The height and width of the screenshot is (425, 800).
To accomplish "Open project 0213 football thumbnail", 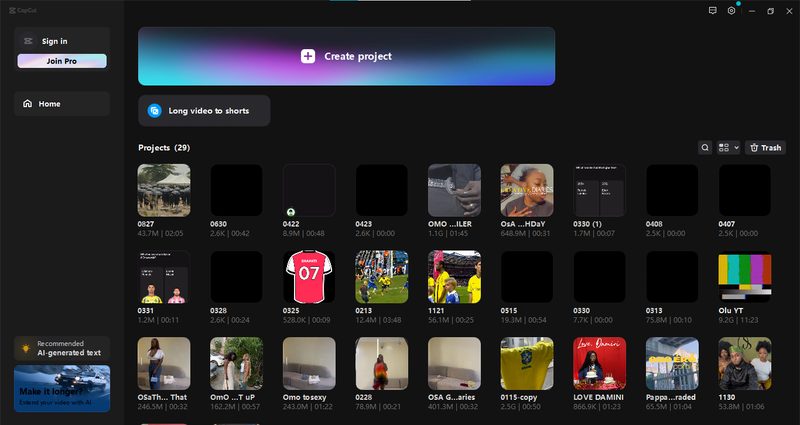I will click(382, 277).
